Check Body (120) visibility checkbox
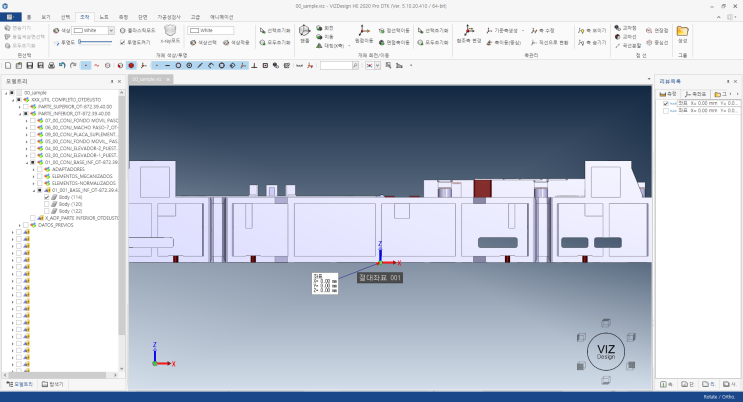The width and height of the screenshot is (743, 402). click(x=46, y=204)
